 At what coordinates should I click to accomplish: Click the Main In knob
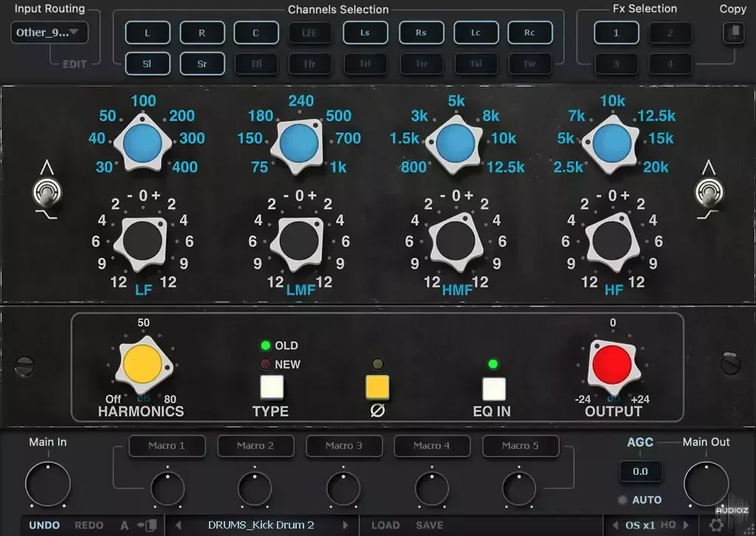click(48, 484)
